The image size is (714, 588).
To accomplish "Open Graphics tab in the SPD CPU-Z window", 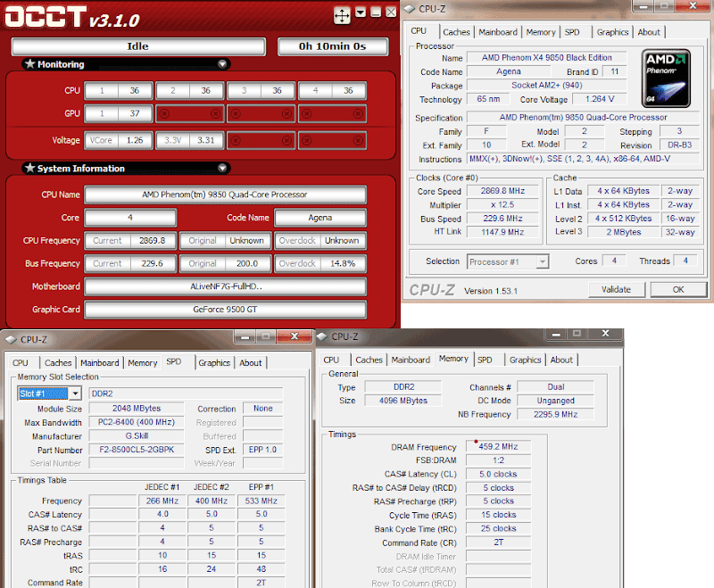I will pos(214,363).
